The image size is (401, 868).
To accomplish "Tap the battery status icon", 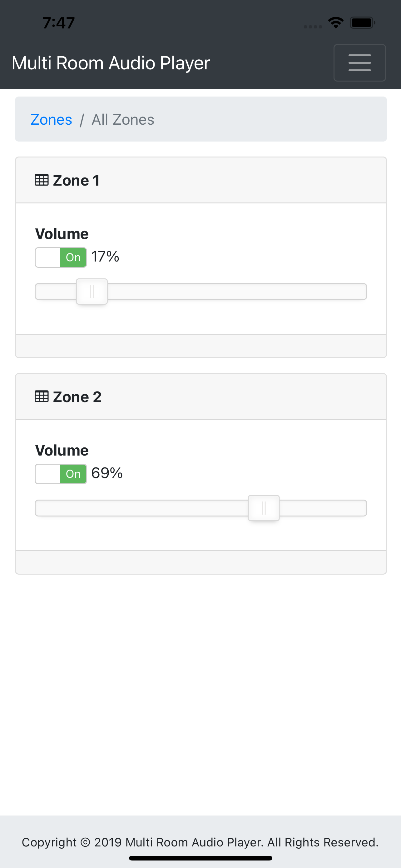I will [363, 23].
